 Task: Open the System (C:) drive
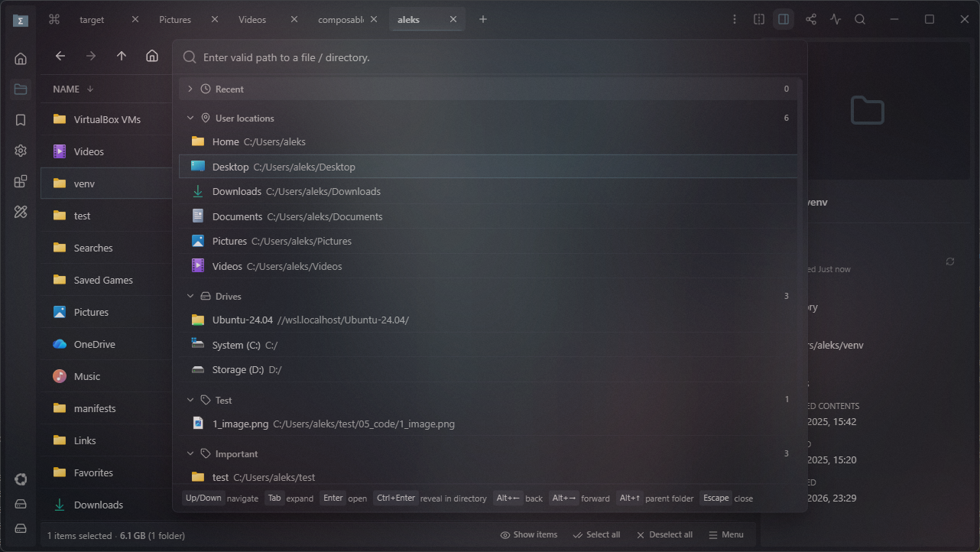(488, 345)
